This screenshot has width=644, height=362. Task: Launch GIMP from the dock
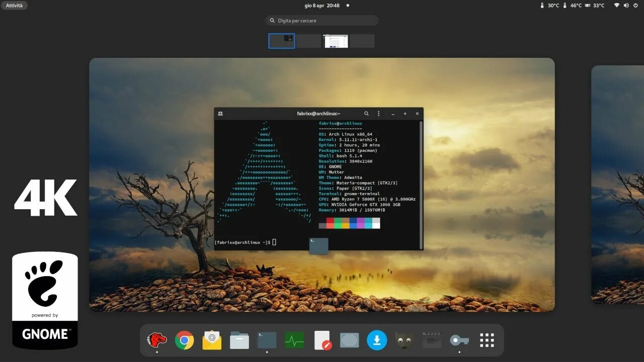click(x=405, y=340)
